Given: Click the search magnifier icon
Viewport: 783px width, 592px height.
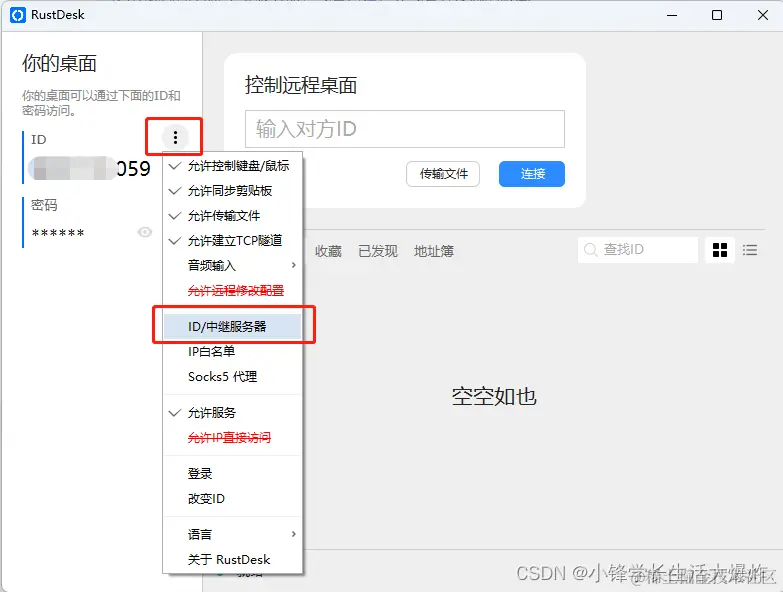Looking at the screenshot, I should (x=590, y=250).
